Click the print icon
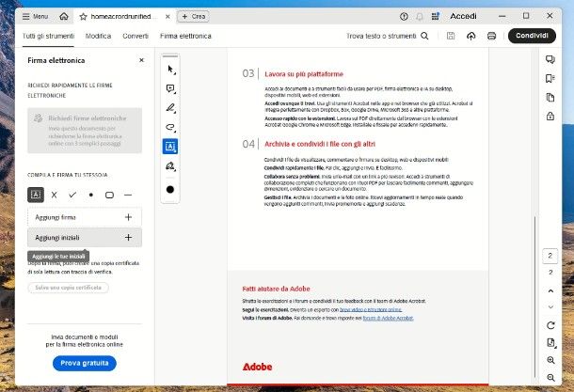 [x=491, y=36]
